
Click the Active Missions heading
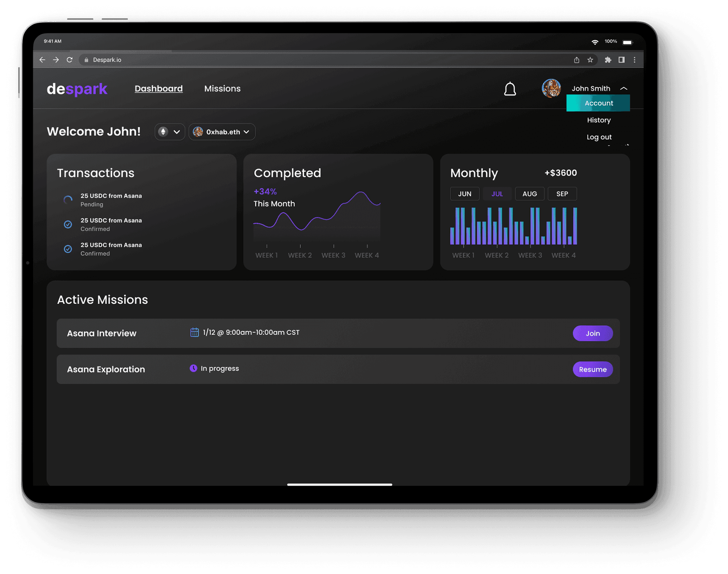102,300
